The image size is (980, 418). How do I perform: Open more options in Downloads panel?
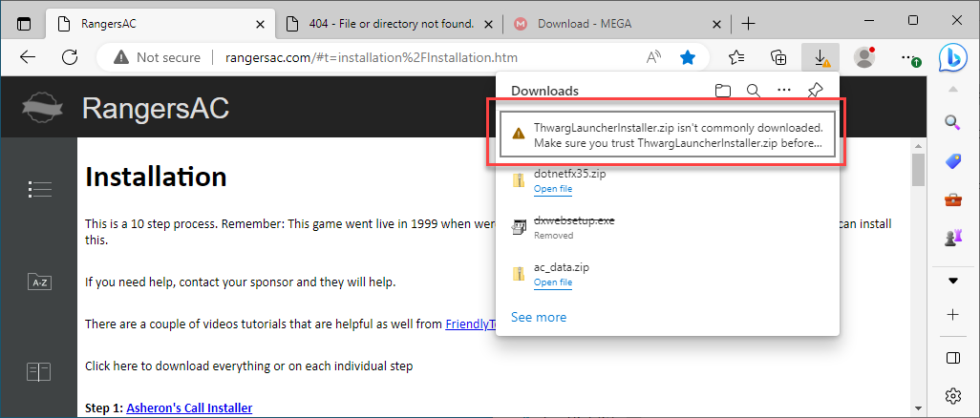tap(784, 91)
